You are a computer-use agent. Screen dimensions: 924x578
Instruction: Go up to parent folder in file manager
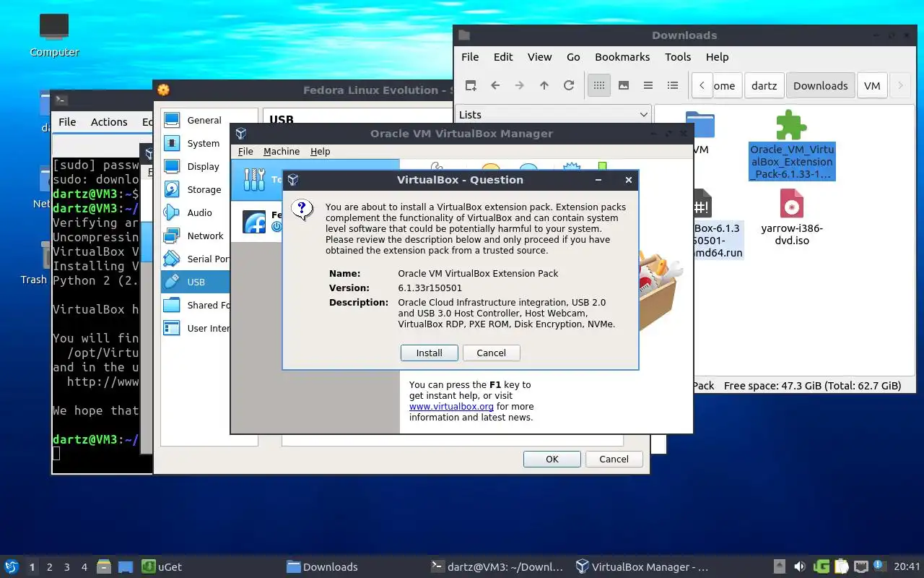click(544, 85)
